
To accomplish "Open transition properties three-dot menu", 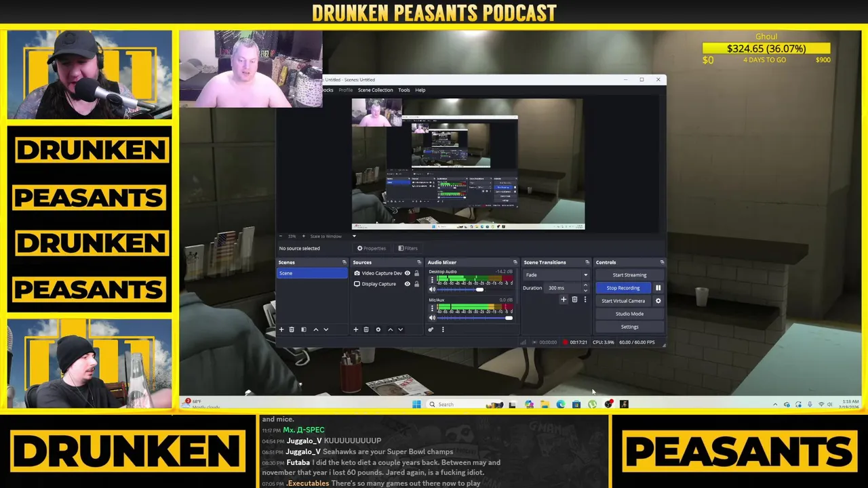I will coord(585,300).
